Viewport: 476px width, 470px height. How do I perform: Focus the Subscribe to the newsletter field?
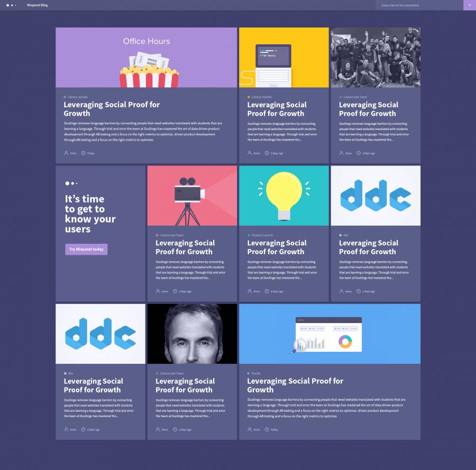coord(419,5)
